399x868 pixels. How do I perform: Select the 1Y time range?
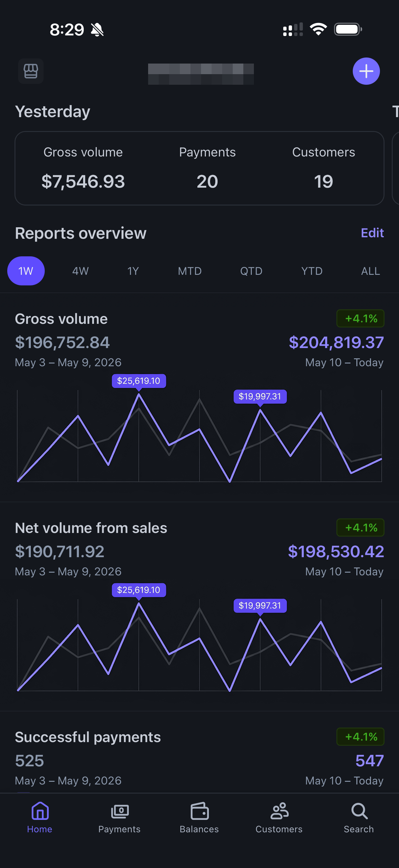tap(133, 271)
